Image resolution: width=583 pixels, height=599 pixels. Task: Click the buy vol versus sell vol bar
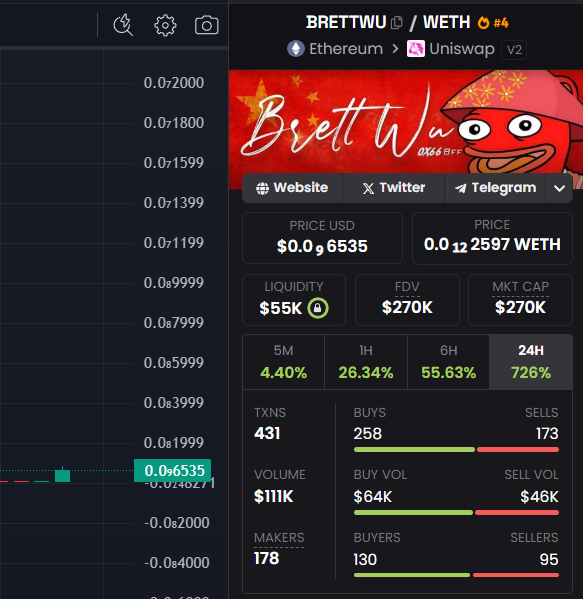456,513
